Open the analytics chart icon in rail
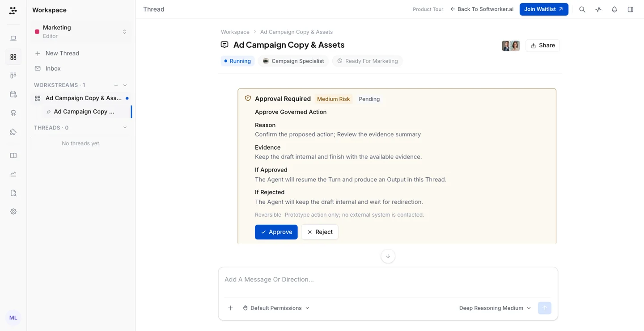The image size is (644, 331). (x=13, y=174)
